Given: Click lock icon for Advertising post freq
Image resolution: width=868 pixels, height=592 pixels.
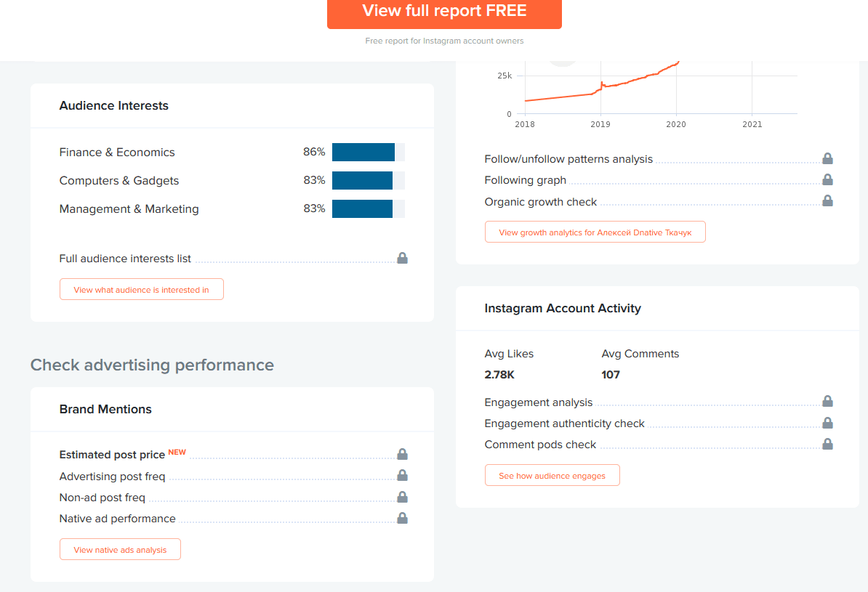Looking at the screenshot, I should click(403, 475).
